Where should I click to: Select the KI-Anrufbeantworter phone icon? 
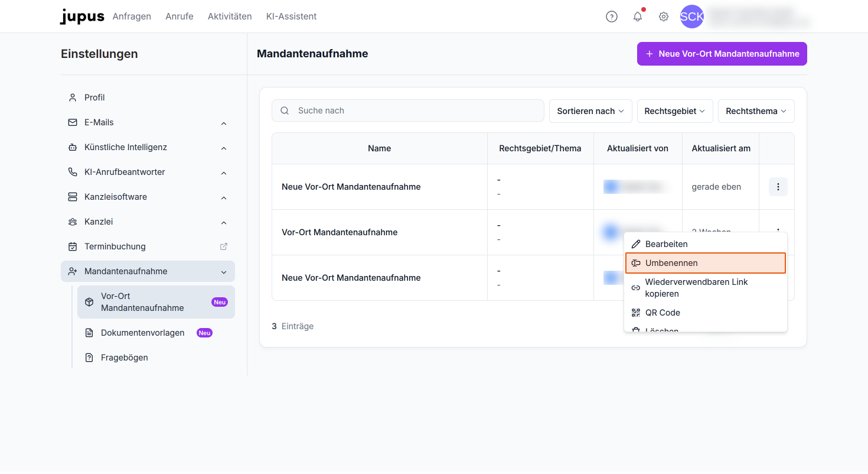point(73,172)
